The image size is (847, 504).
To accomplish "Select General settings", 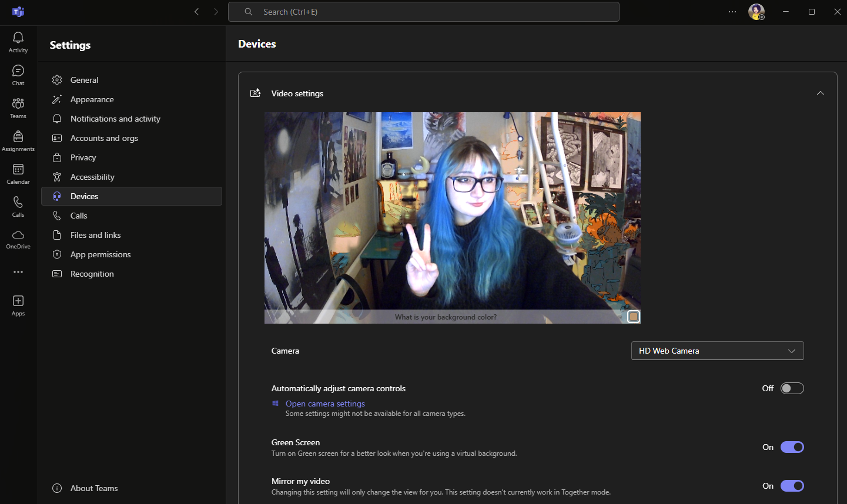I will [x=132, y=80].
